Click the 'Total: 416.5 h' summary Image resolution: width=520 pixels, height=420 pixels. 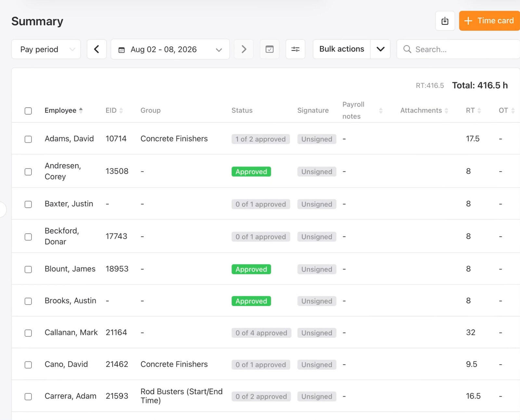point(480,85)
